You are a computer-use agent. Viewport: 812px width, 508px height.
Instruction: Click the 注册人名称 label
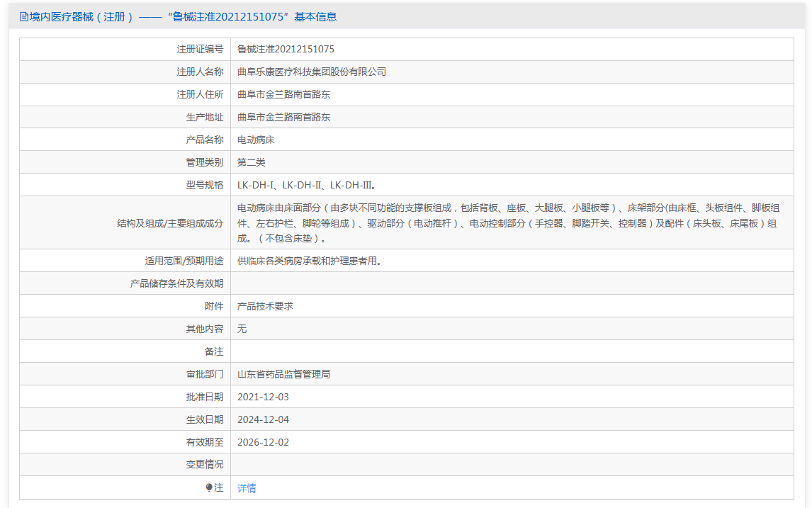(200, 72)
